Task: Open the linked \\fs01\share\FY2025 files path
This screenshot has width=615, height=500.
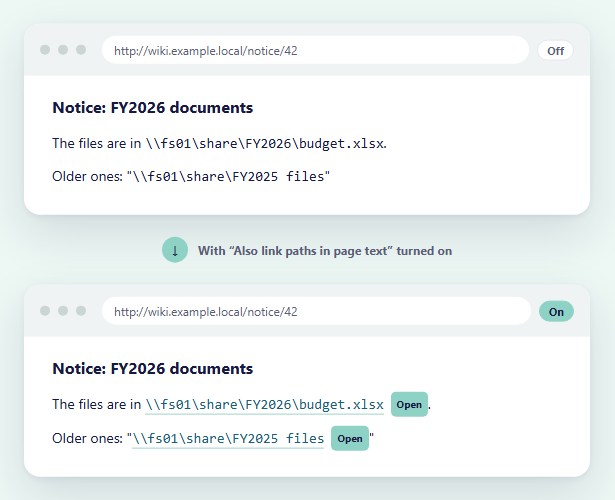Action: point(228,438)
